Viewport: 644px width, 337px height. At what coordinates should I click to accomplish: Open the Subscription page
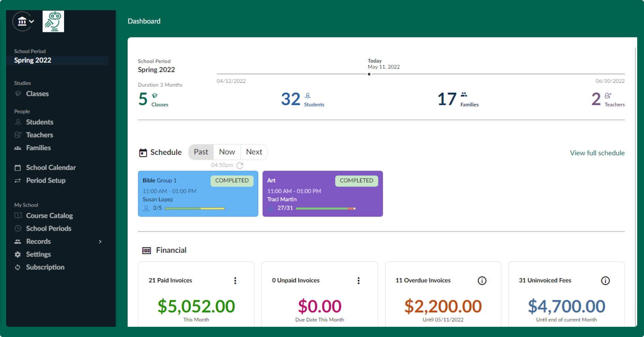point(45,267)
